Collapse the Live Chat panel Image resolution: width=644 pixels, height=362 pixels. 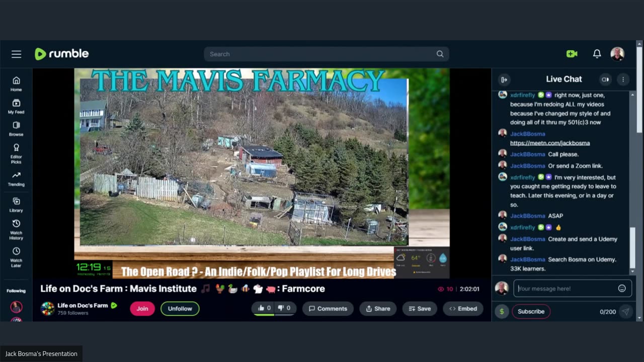504,79
